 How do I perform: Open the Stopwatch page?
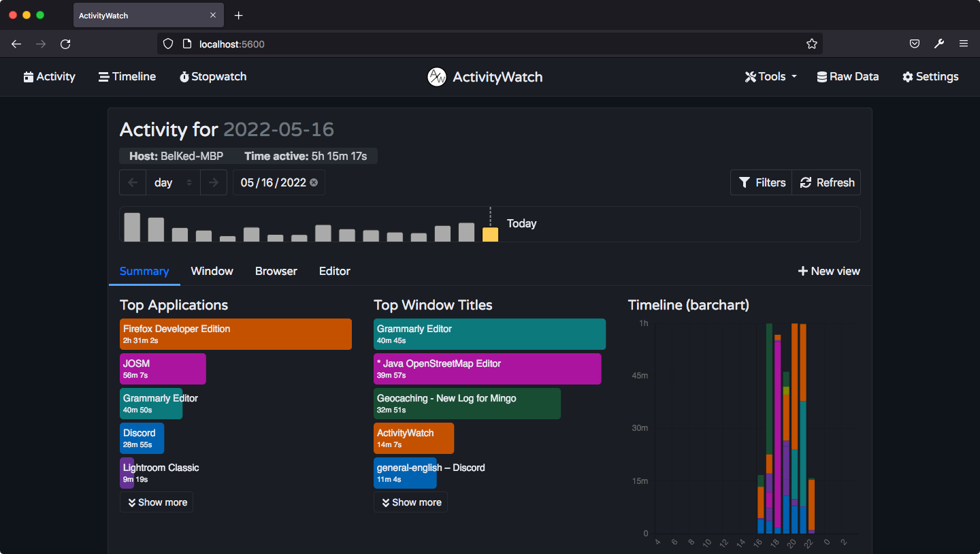[213, 77]
